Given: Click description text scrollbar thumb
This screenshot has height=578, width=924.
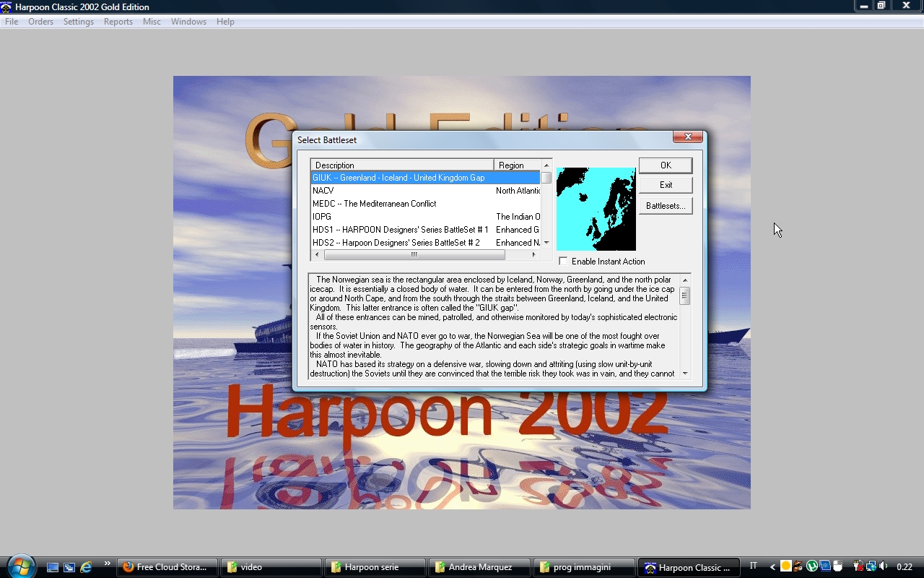Looking at the screenshot, I should pos(685,296).
